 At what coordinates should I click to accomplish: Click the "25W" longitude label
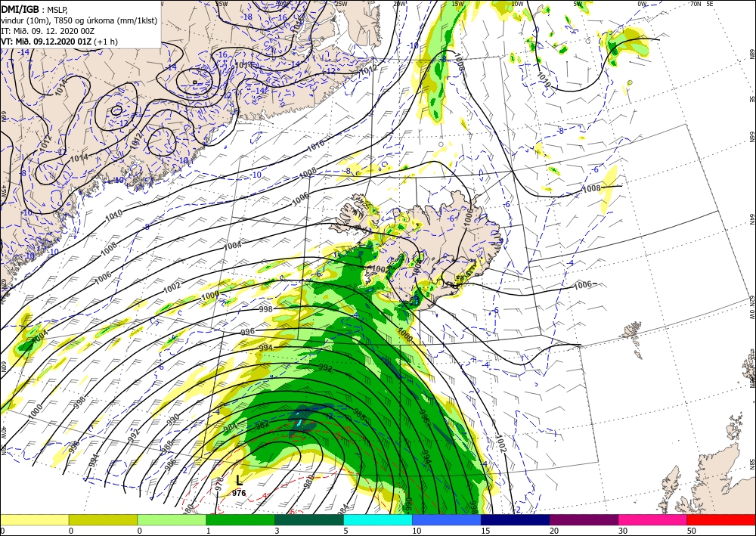click(x=341, y=3)
